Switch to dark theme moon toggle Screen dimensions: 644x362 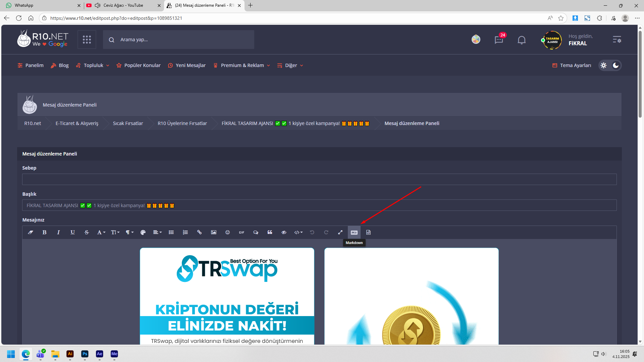click(616, 65)
